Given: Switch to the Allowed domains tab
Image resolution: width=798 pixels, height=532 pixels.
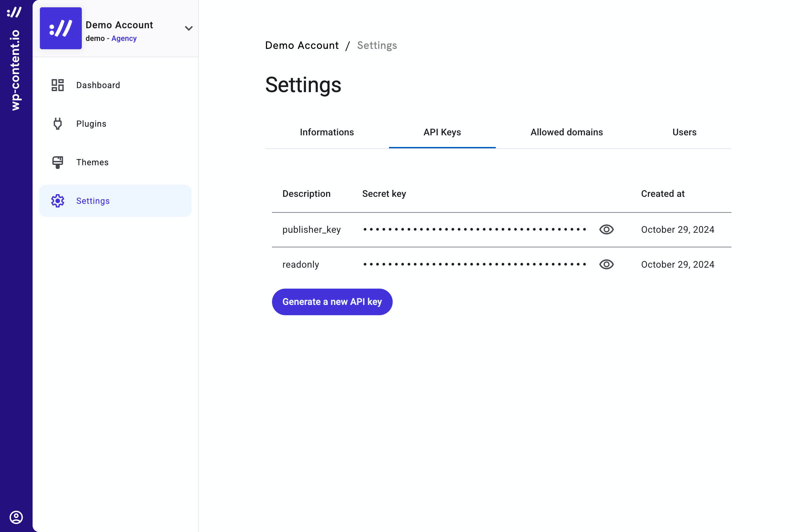Looking at the screenshot, I should [x=566, y=132].
